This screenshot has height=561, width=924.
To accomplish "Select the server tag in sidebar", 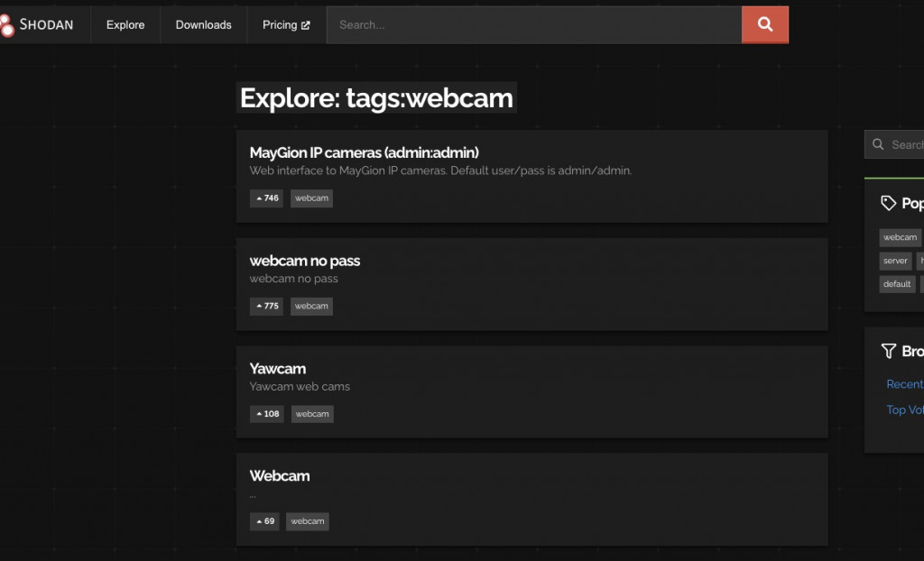I will coord(895,261).
